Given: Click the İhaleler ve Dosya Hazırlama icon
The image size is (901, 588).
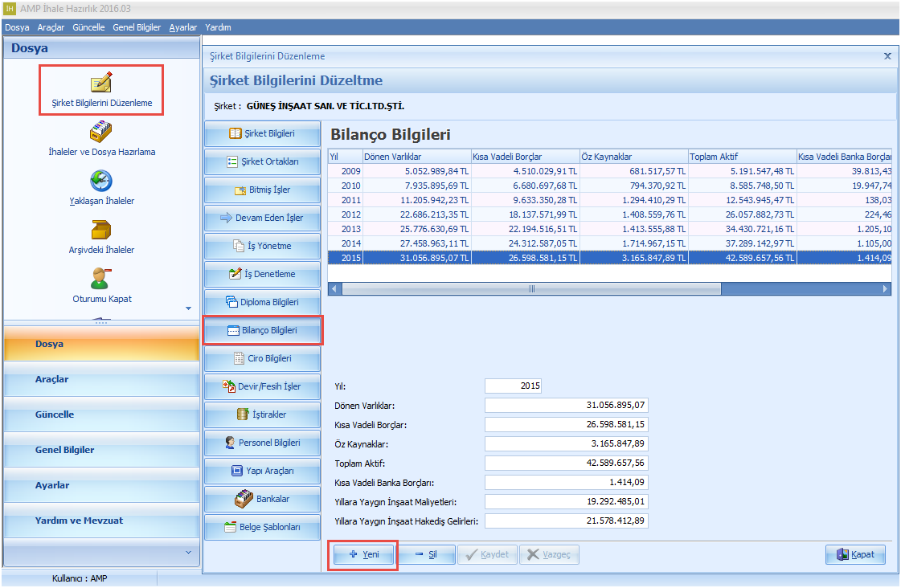Looking at the screenshot, I should click(x=101, y=132).
